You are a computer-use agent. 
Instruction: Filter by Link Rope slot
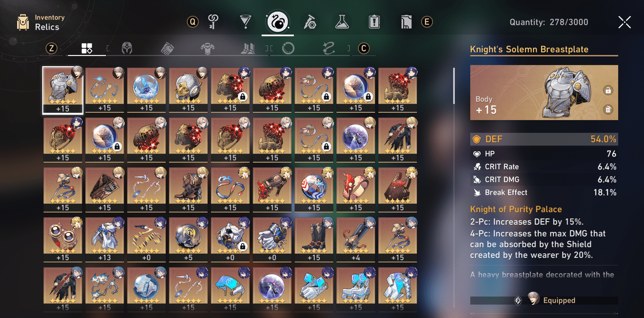coord(329,48)
